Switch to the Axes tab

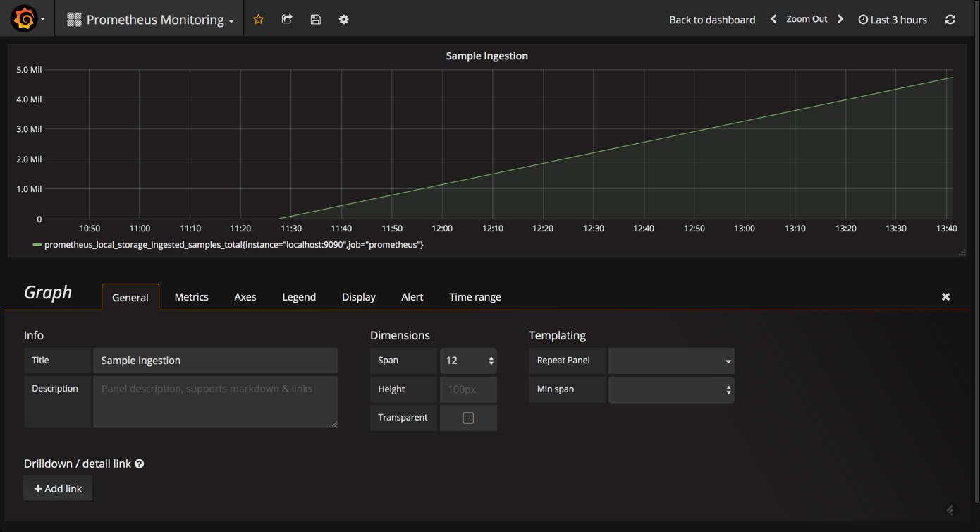coord(245,297)
